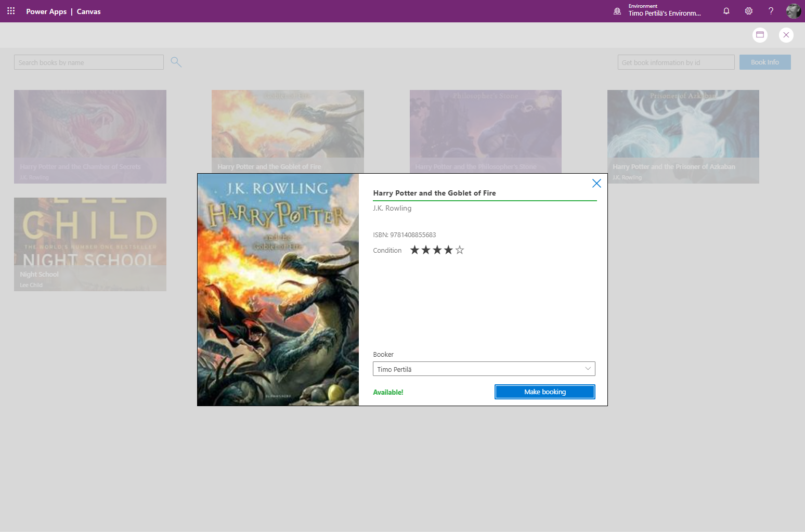This screenshot has width=805, height=532.
Task: Click the search magnifier icon
Action: 176,62
